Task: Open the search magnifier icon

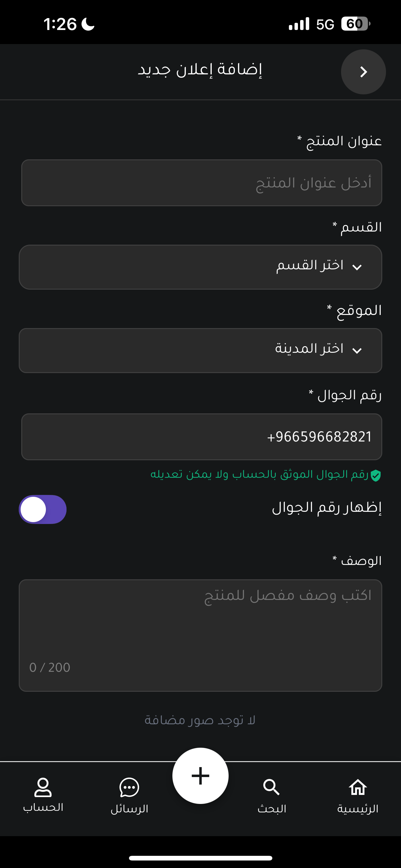Action: click(x=271, y=787)
